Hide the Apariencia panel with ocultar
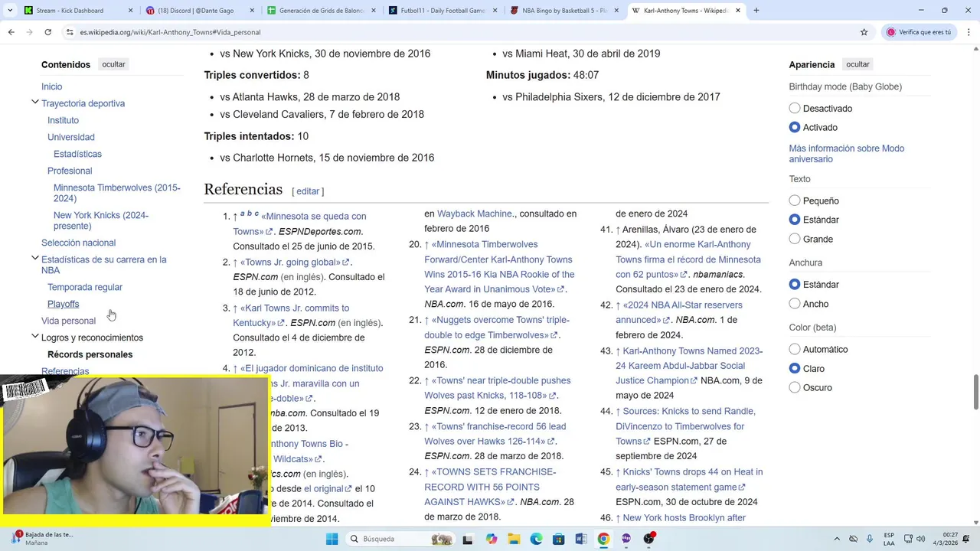The width and height of the screenshot is (980, 551). [857, 64]
